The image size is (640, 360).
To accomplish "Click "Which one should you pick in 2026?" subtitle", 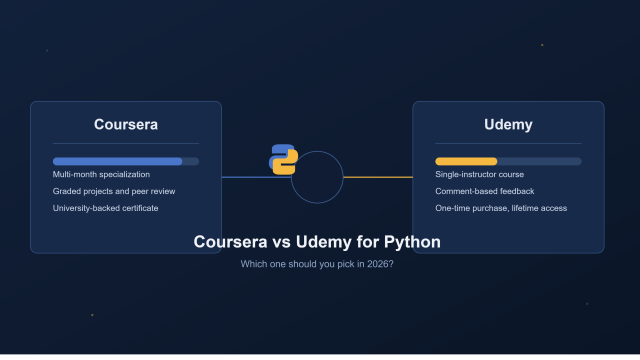I will coord(317,264).
